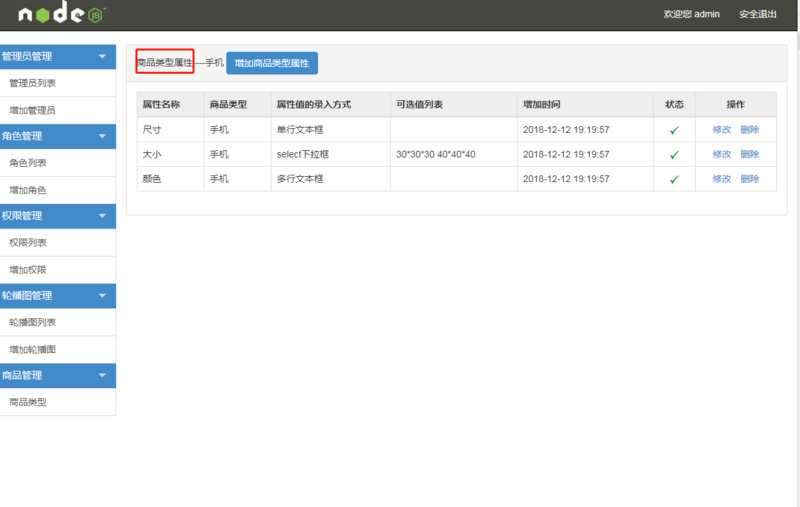
Task: Collapse the 权限管理 sidebar section arrow
Action: (x=102, y=216)
